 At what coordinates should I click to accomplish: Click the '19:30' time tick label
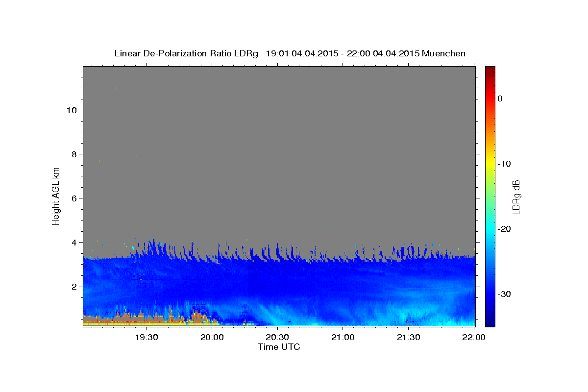(146, 338)
